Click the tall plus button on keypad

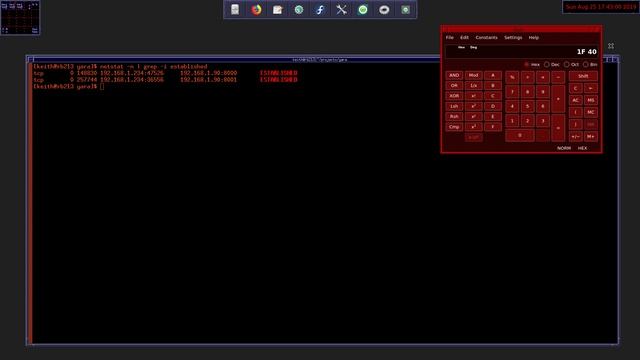point(558,99)
